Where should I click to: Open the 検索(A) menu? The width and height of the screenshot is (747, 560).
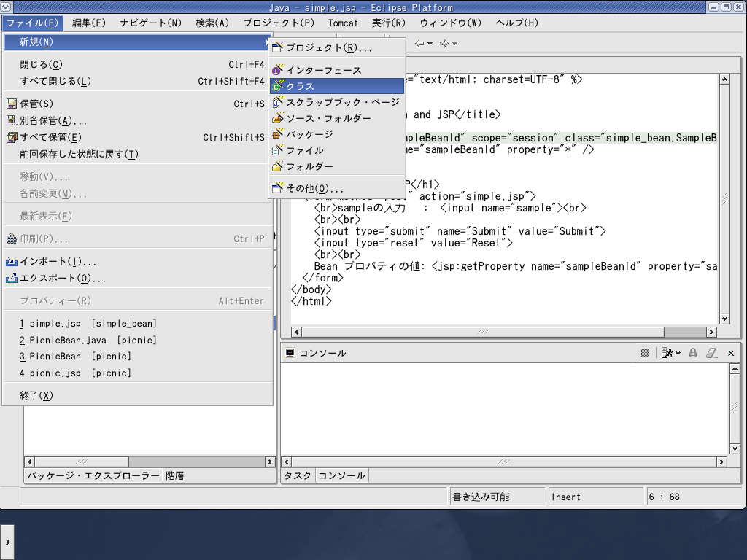[212, 23]
